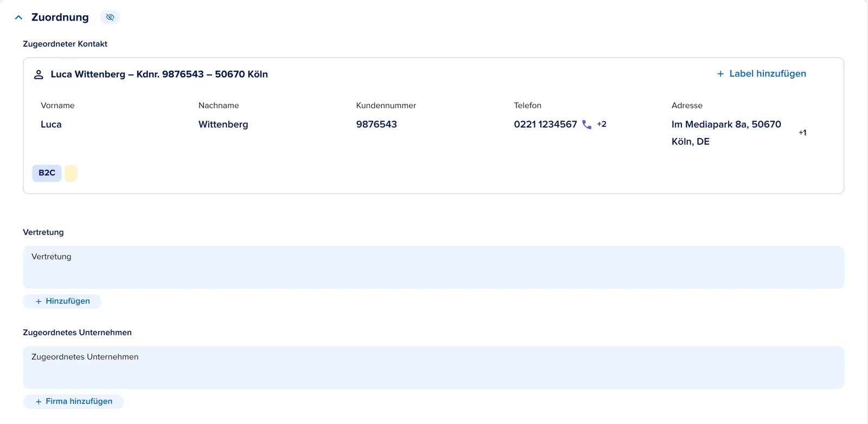868x424 pixels.
Task: Select the B2C label tag
Action: click(47, 173)
